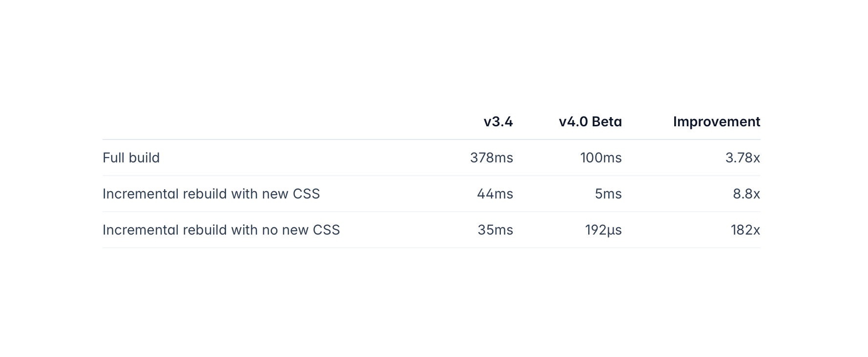Viewport: 868px width, 357px height.
Task: Select the 100ms cell
Action: 600,158
